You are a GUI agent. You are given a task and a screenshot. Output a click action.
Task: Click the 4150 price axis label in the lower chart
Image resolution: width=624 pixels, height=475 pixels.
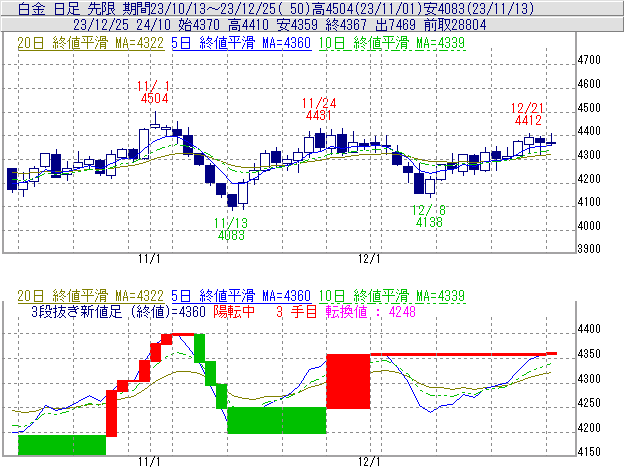[589, 452]
